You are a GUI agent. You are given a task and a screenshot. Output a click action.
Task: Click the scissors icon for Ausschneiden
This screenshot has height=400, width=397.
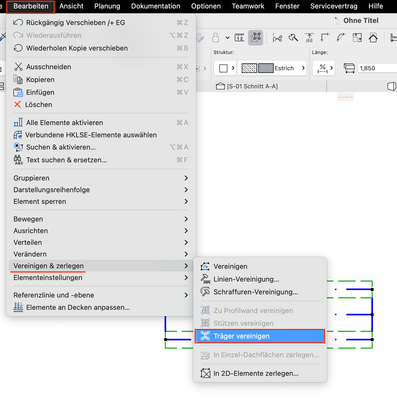[18, 67]
